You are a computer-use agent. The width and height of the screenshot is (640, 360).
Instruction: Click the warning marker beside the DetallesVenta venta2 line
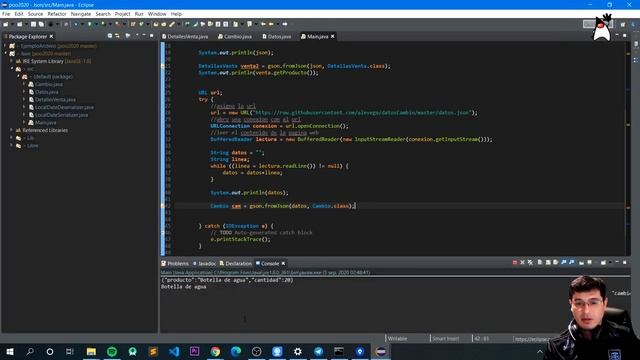[163, 66]
